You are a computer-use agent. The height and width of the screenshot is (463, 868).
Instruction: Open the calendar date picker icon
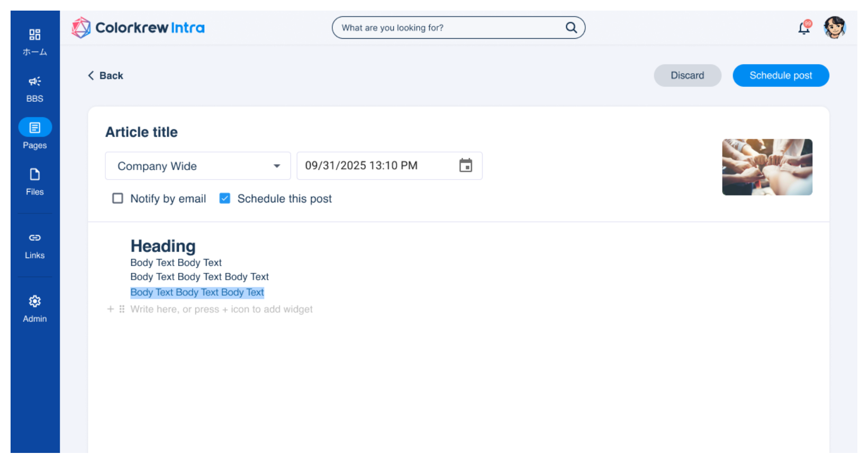465,166
